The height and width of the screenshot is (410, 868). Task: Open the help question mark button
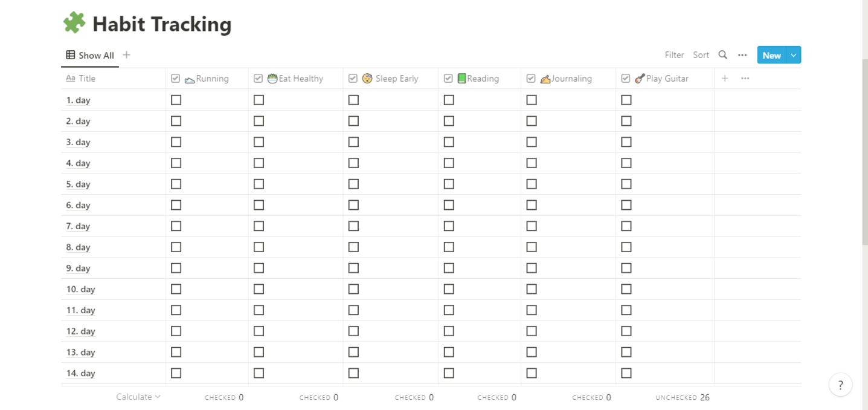[x=840, y=385]
